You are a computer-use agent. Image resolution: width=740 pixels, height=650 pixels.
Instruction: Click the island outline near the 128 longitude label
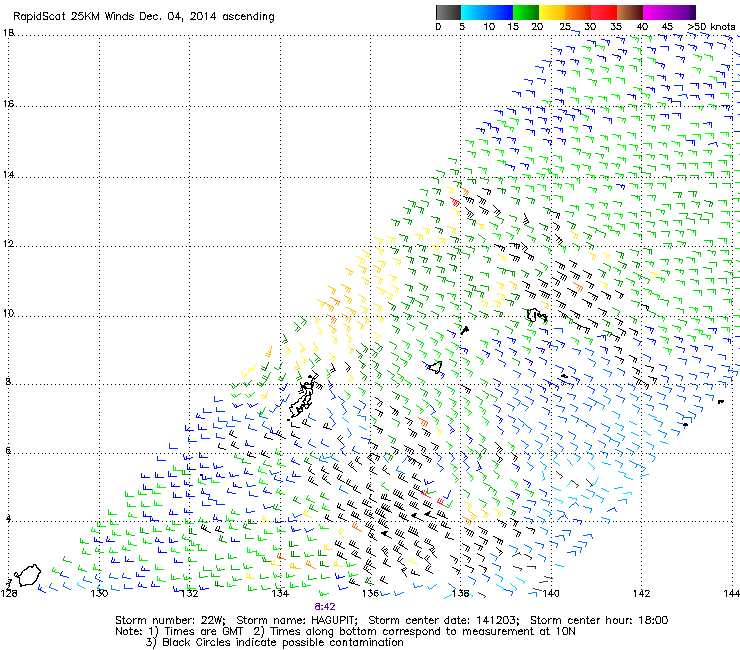pyautogui.click(x=28, y=575)
